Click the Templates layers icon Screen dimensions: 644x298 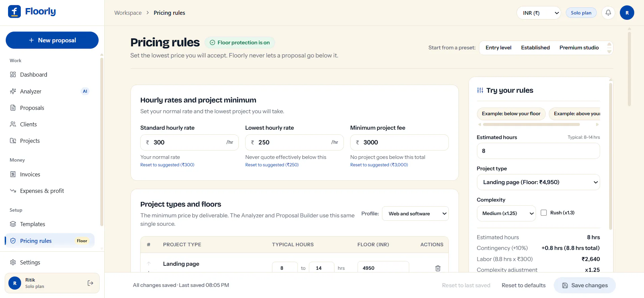[x=13, y=224]
